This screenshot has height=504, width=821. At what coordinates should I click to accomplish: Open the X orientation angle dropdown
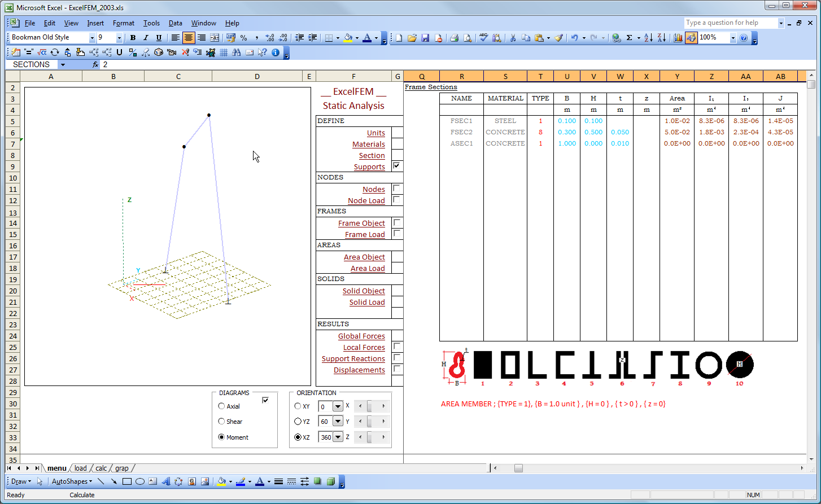pyautogui.click(x=338, y=406)
